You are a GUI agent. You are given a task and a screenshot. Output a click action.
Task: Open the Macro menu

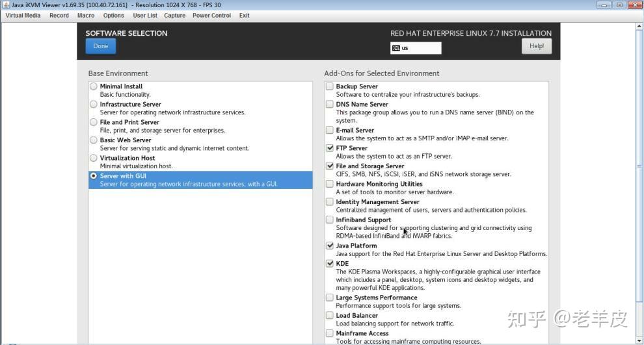(86, 15)
